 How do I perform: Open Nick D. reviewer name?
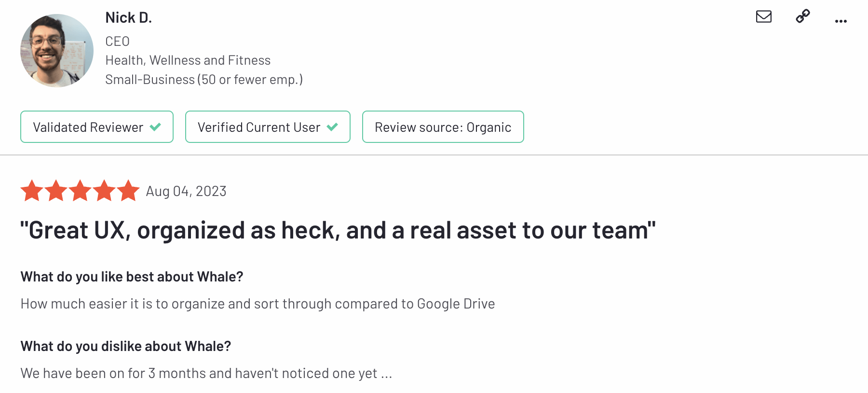pos(129,18)
